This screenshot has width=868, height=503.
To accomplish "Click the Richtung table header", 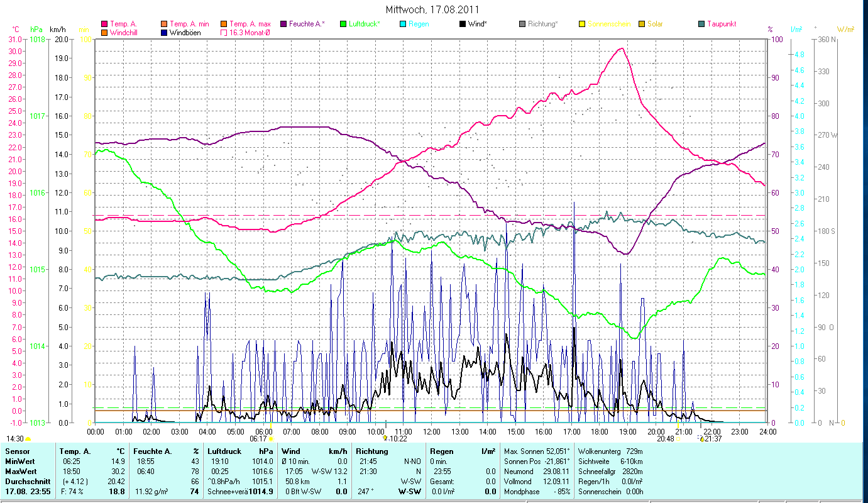I will click(372, 451).
